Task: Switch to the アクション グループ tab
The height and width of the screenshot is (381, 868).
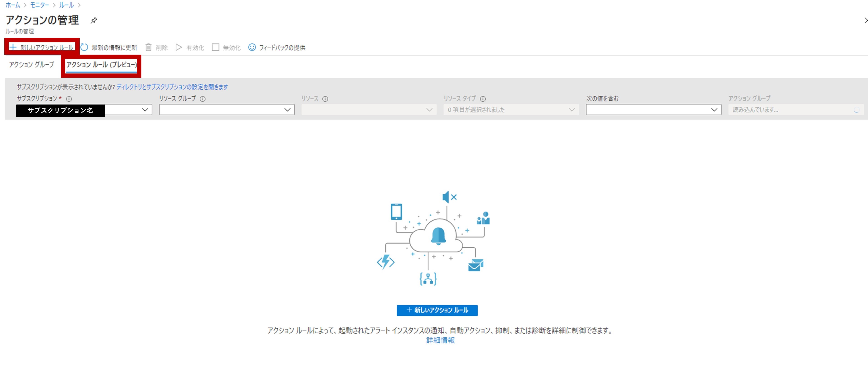Action: coord(31,65)
